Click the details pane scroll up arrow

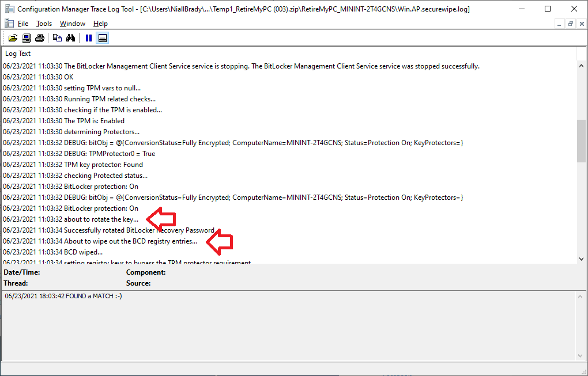click(581, 297)
